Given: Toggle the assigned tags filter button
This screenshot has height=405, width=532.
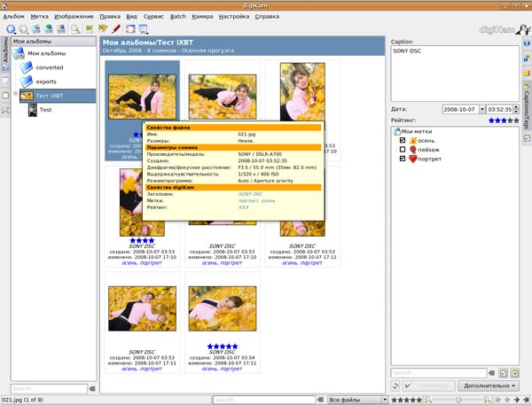Looking at the screenshot, I should pos(503,373).
